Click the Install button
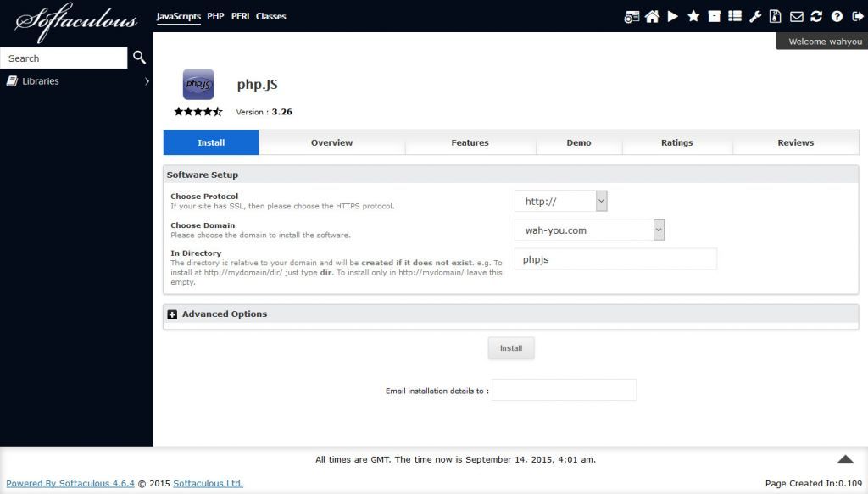The width and height of the screenshot is (868, 494). pos(510,347)
